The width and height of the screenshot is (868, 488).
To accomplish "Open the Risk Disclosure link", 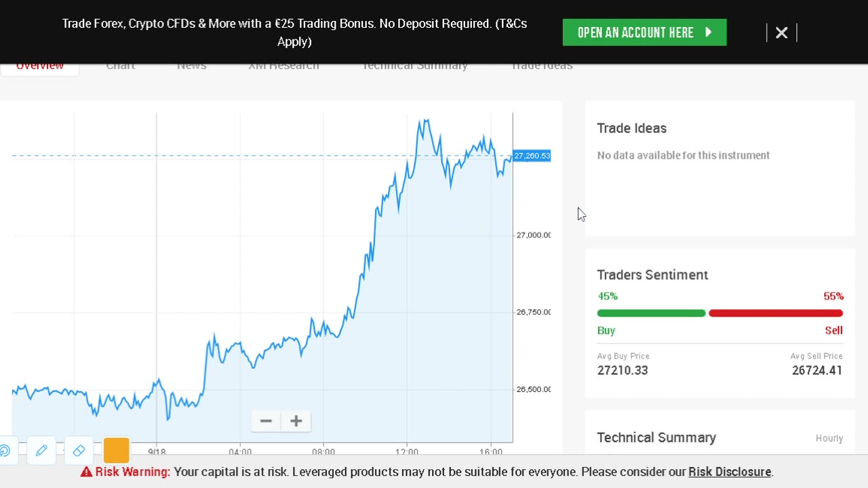I will click(x=730, y=472).
